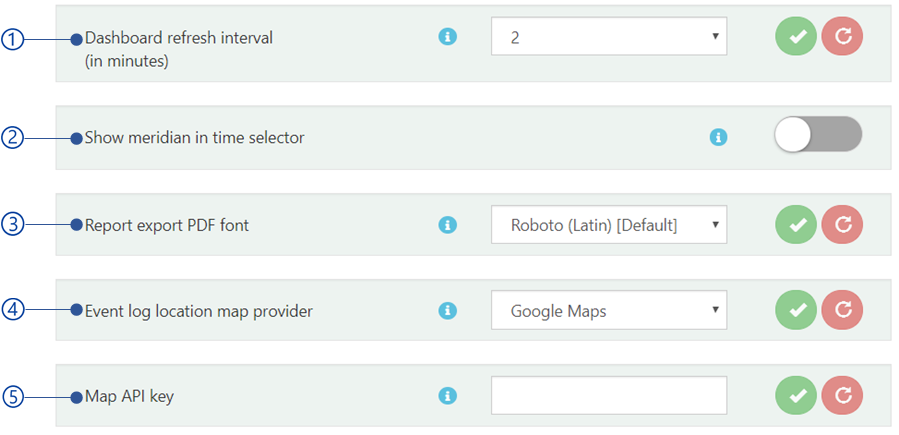Click the Map API key input field
Viewport: 899px width, 435px height.
[609, 395]
